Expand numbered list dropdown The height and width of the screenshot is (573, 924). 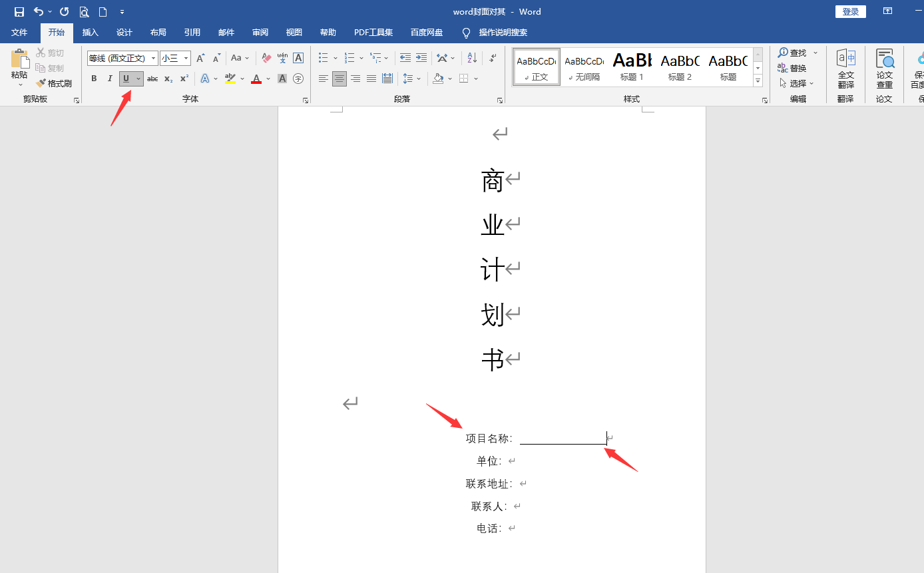coord(361,59)
